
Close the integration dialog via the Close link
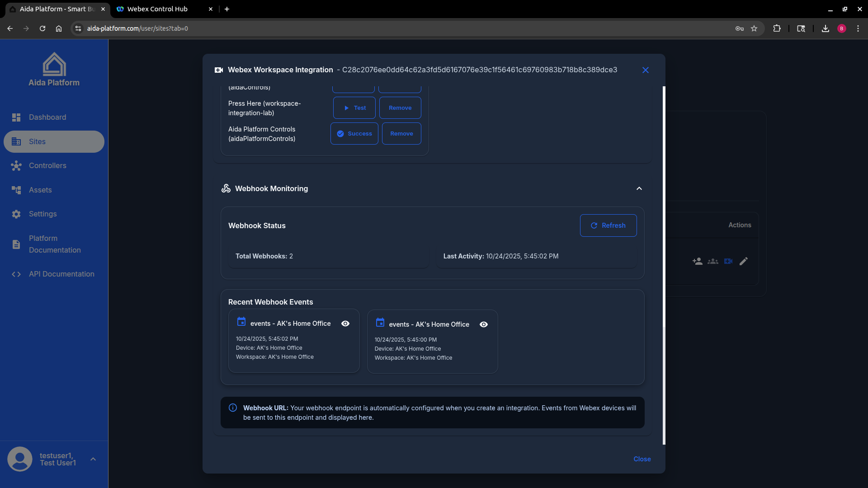pos(642,459)
